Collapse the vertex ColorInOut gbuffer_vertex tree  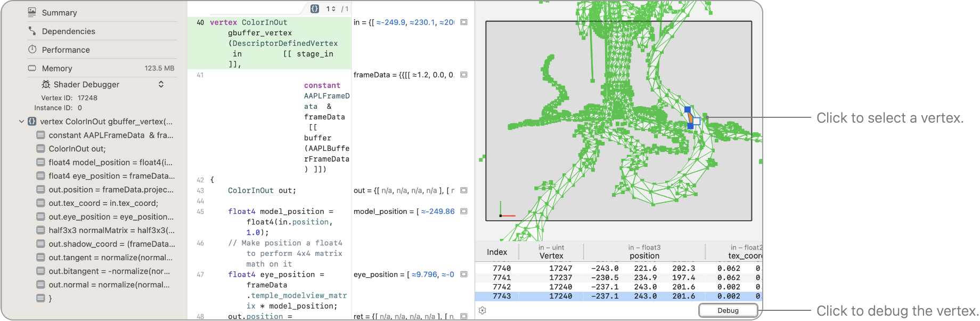pyautogui.click(x=21, y=122)
